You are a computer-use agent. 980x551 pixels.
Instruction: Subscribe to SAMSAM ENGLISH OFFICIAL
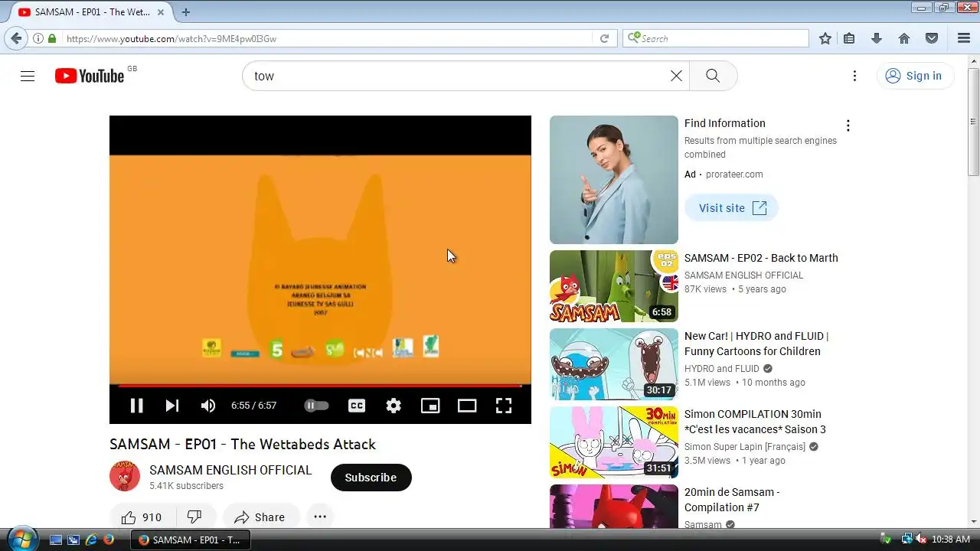point(371,478)
